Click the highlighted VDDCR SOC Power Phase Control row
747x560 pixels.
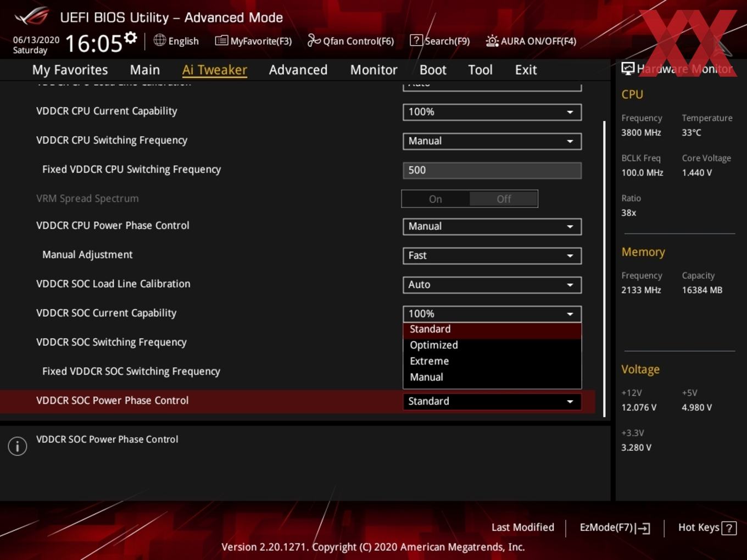click(x=297, y=401)
